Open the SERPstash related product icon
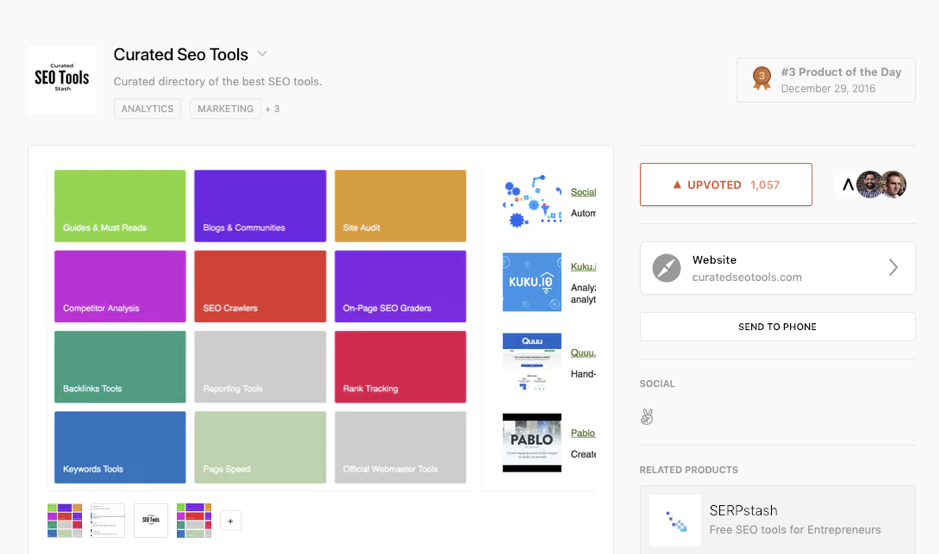Viewport: 939px width, 554px height. point(674,520)
